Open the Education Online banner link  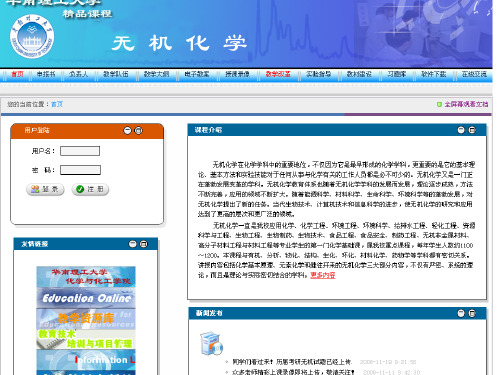pyautogui.click(x=86, y=298)
